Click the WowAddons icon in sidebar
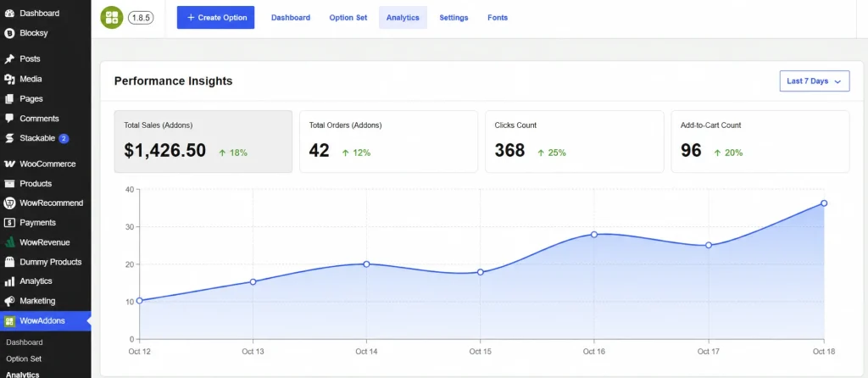Image resolution: width=868 pixels, height=378 pixels. coord(9,321)
